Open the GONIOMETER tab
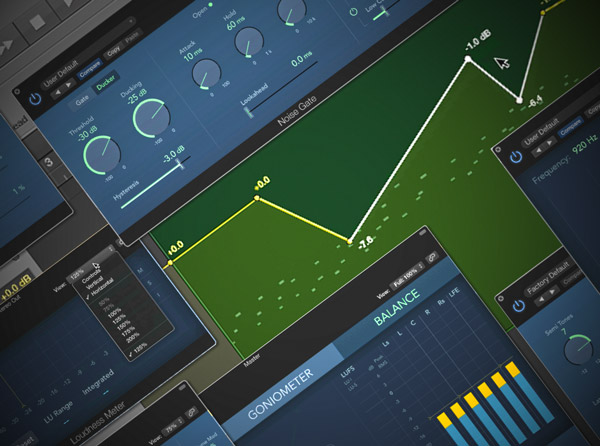This screenshot has width=600, height=446. click(x=280, y=394)
